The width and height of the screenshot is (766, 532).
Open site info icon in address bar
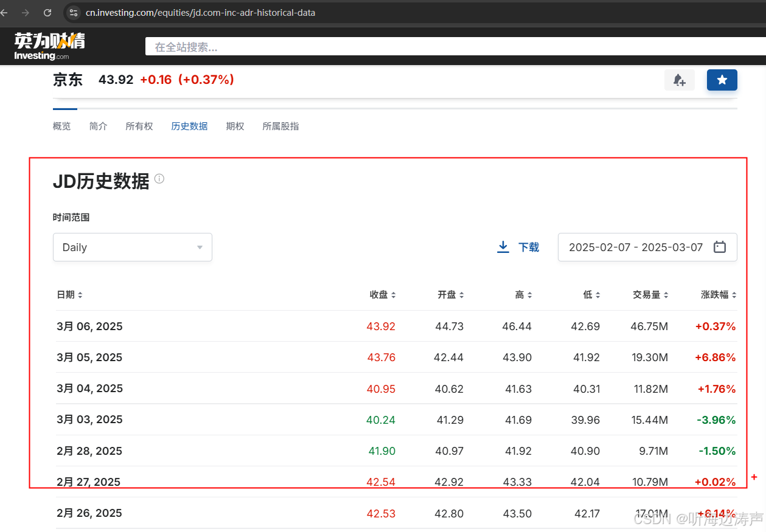coord(73,12)
